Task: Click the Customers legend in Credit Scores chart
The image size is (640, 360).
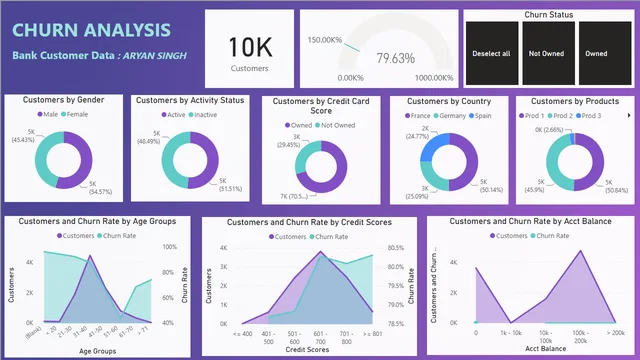Action: (x=287, y=237)
